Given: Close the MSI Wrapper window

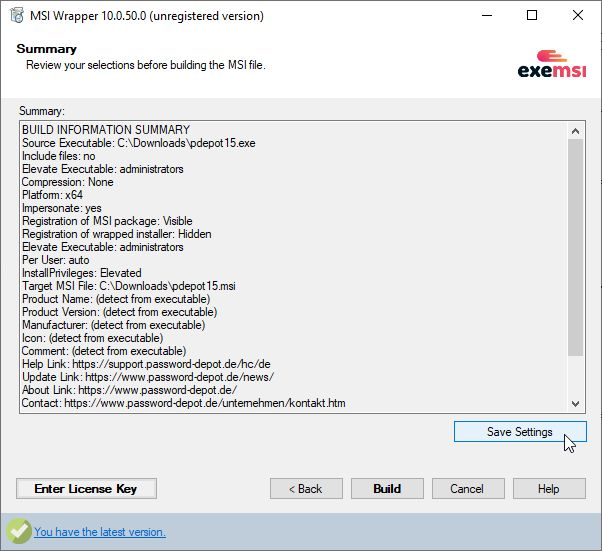Looking at the screenshot, I should [577, 16].
